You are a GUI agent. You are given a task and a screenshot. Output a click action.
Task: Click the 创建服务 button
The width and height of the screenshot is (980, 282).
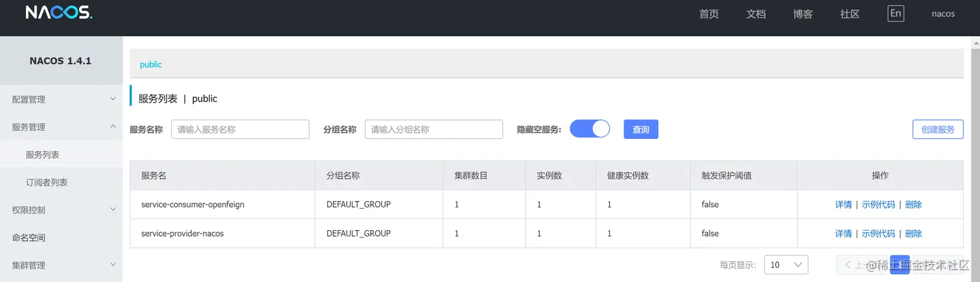tap(938, 129)
